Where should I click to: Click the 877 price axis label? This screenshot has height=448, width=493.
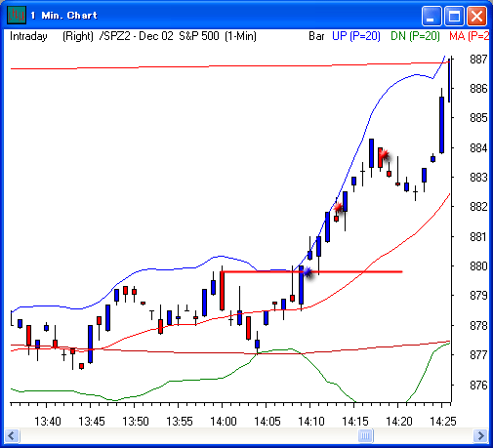coord(478,354)
